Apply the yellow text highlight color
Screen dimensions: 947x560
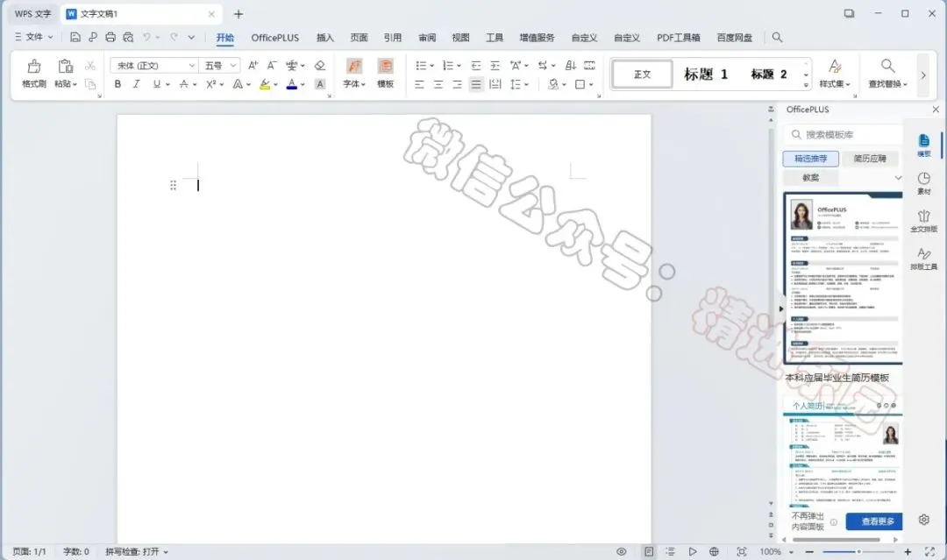coord(265,84)
